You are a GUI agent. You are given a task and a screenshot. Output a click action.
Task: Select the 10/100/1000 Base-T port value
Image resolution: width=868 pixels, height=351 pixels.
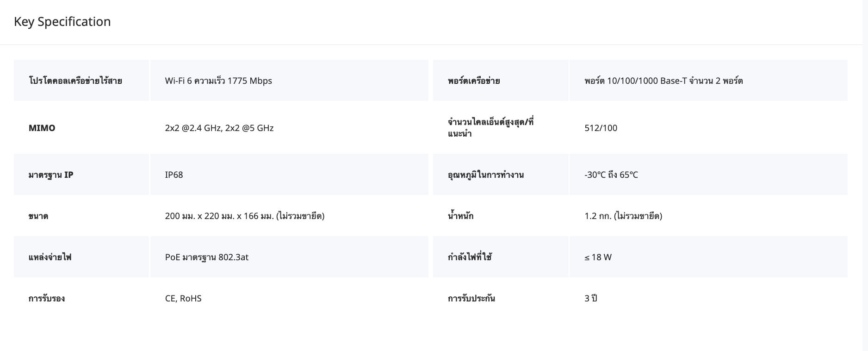click(663, 81)
